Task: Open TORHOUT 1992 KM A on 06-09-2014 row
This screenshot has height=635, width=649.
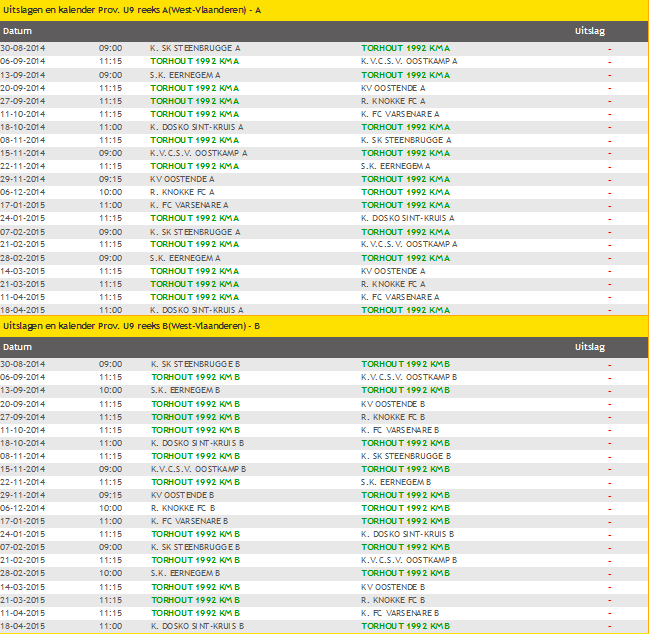Action: (x=195, y=61)
